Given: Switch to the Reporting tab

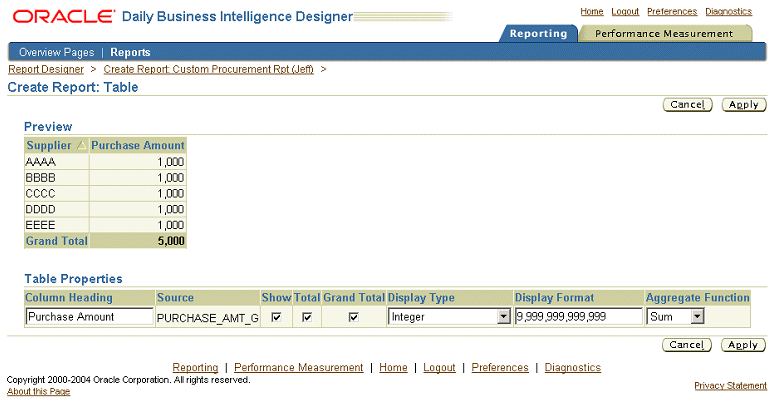Looking at the screenshot, I should point(538,33).
